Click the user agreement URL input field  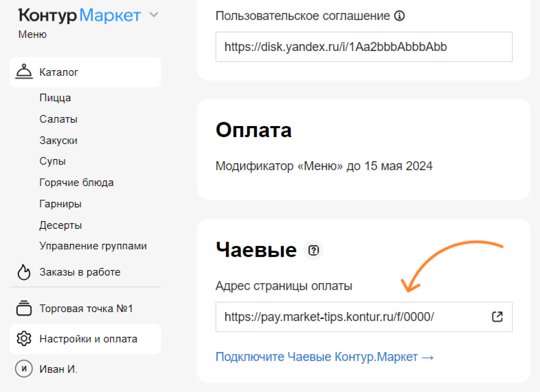(x=364, y=47)
